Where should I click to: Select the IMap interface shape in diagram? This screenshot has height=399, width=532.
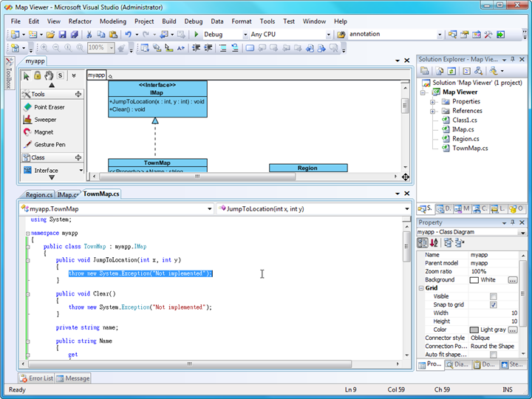pyautogui.click(x=157, y=99)
